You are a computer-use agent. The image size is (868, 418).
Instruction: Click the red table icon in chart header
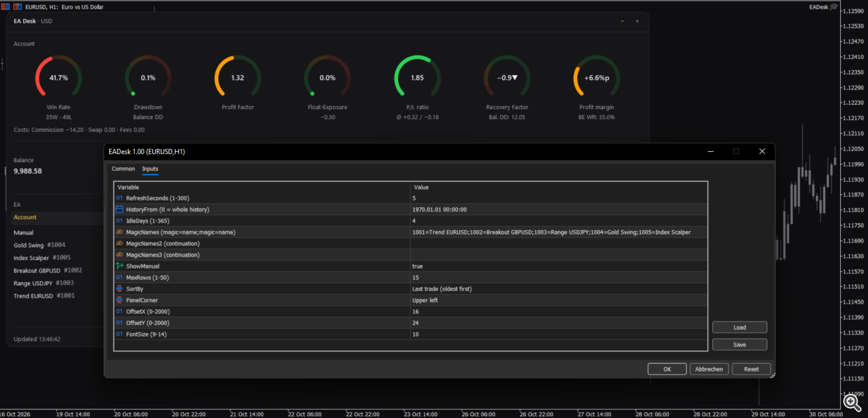[5, 7]
